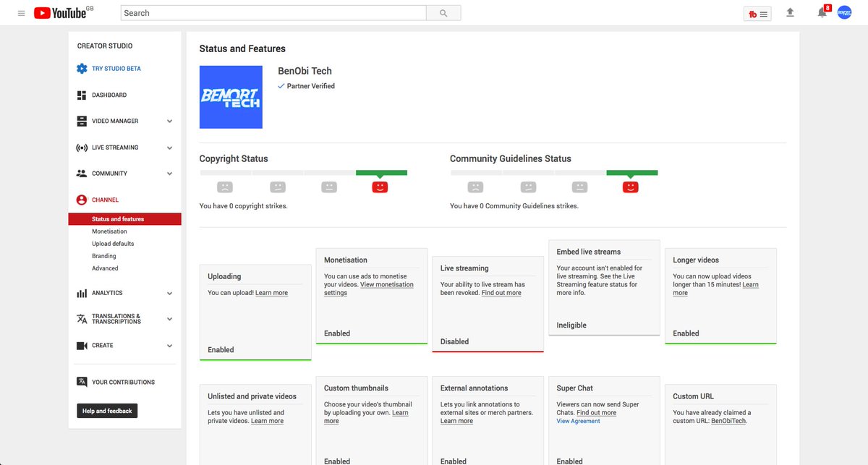This screenshot has height=465, width=868.
Task: Click View Agreement in Super Chat card
Action: click(578, 421)
